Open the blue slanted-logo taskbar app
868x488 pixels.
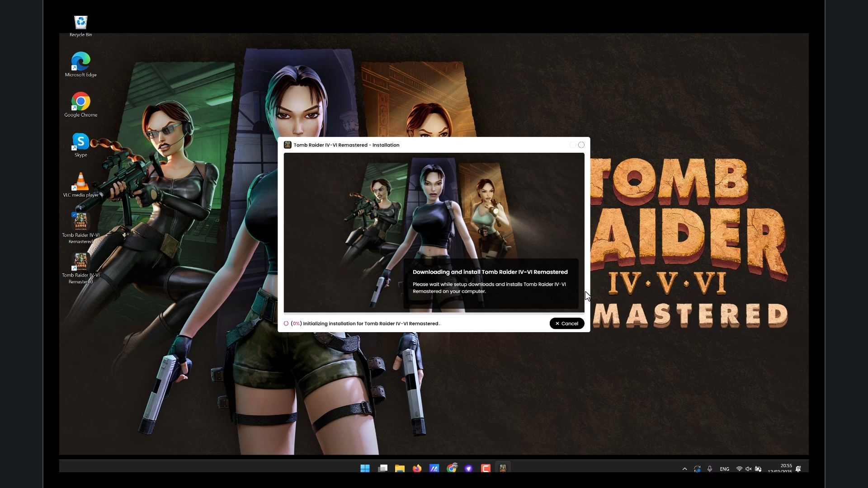(x=434, y=469)
